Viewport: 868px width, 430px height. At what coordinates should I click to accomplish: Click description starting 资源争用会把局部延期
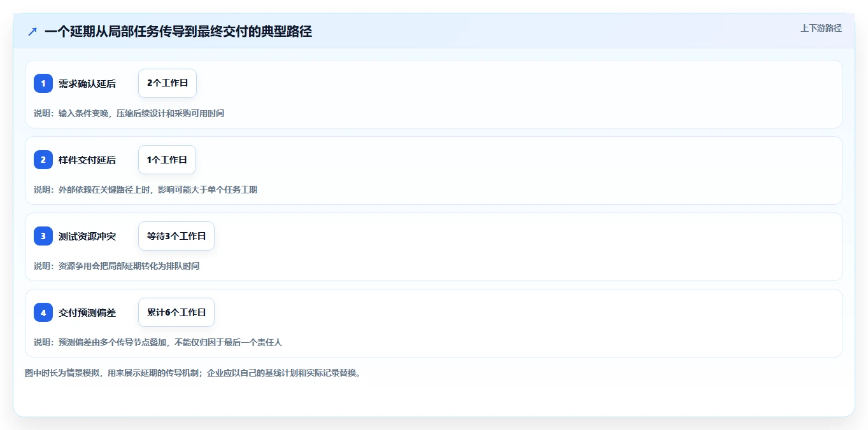pos(117,266)
